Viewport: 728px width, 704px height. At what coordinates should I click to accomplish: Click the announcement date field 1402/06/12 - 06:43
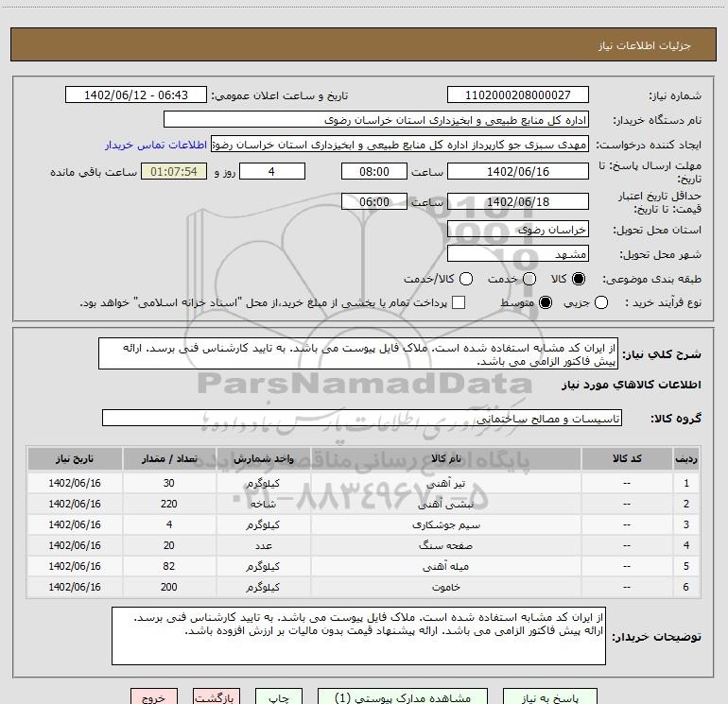(135, 94)
